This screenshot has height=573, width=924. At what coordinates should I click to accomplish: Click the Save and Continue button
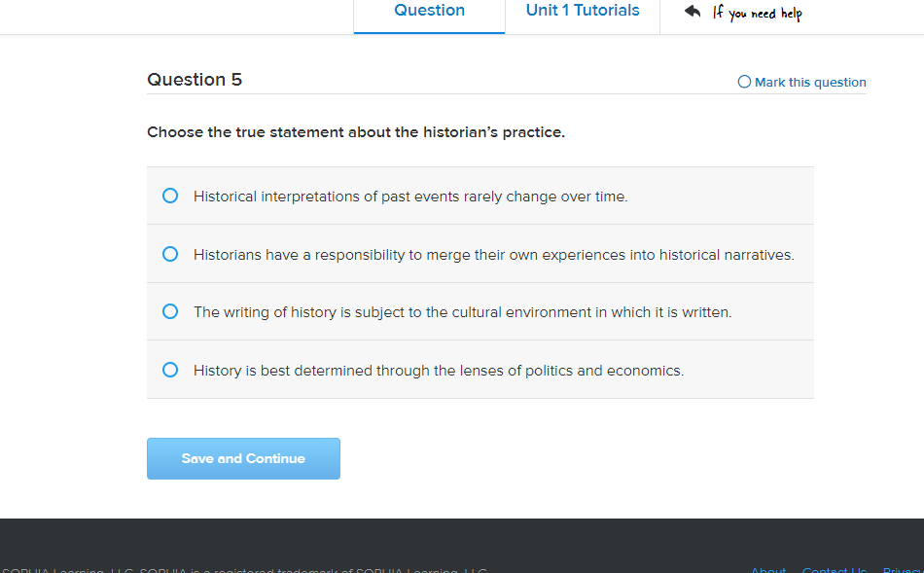(243, 458)
